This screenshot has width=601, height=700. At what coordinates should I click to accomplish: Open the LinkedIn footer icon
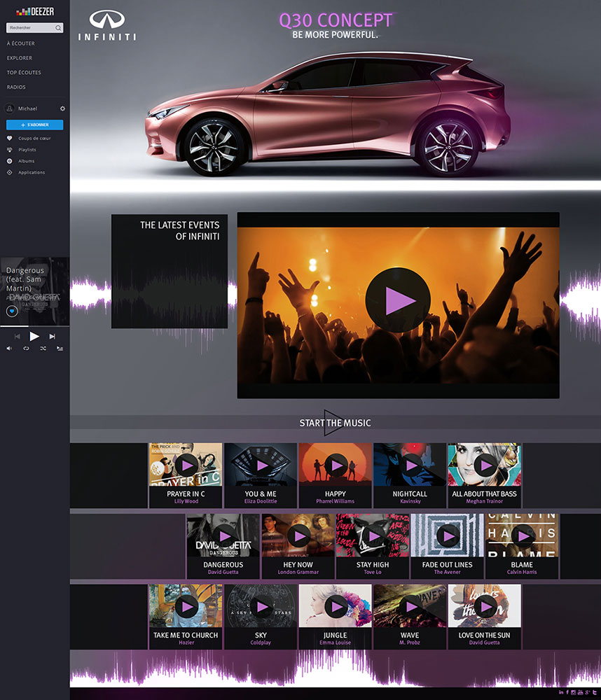(561, 692)
